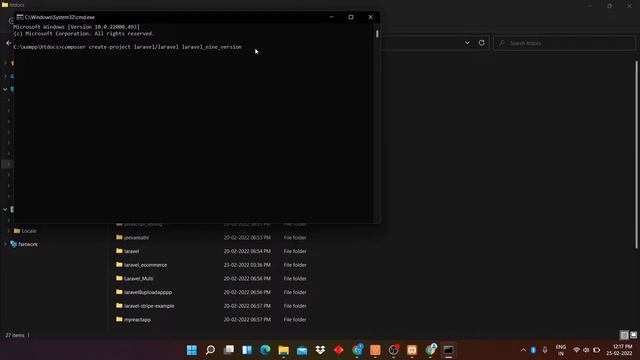This screenshot has width=640, height=360.
Task: Open red diamond app on taskbar
Action: point(338,350)
